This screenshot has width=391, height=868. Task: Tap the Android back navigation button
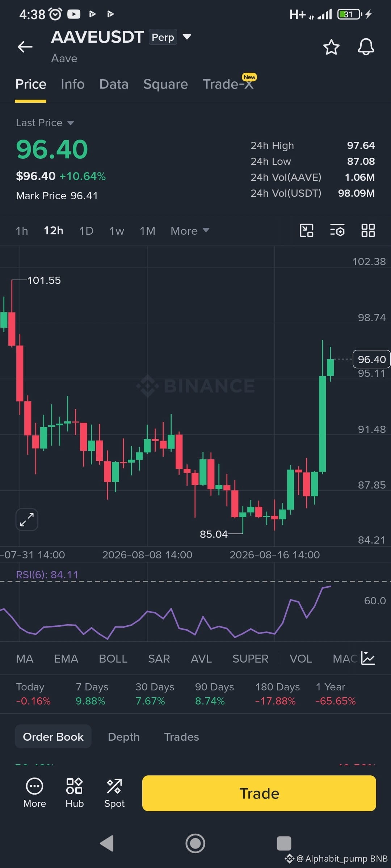pos(107,843)
